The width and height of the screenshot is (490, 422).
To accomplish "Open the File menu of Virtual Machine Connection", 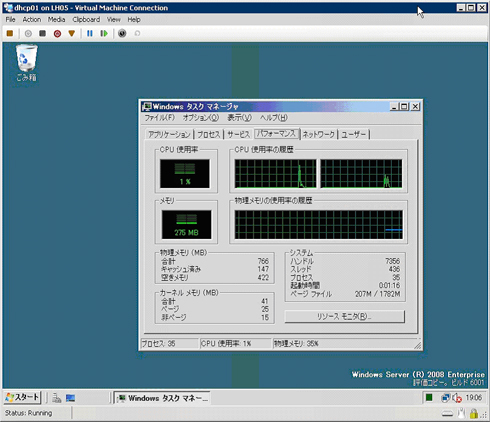I will click(10, 20).
